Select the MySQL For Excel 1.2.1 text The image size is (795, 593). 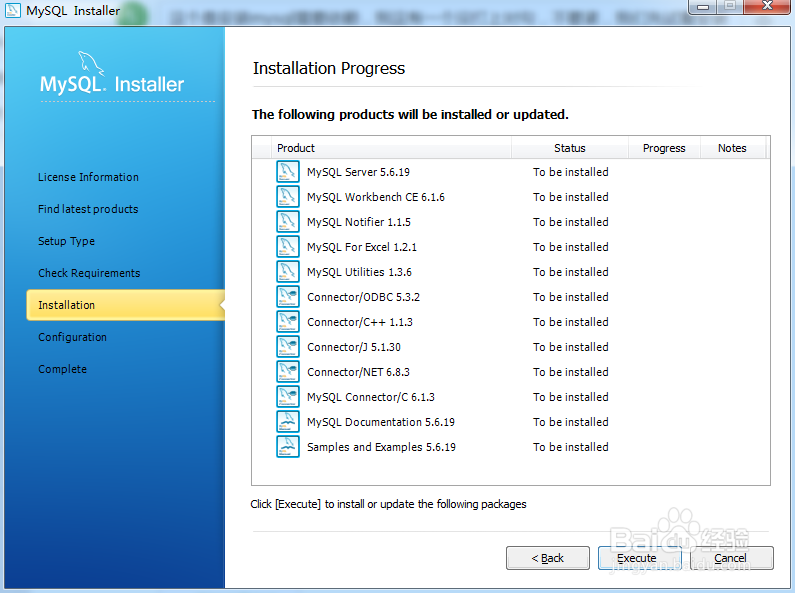pyautogui.click(x=362, y=247)
